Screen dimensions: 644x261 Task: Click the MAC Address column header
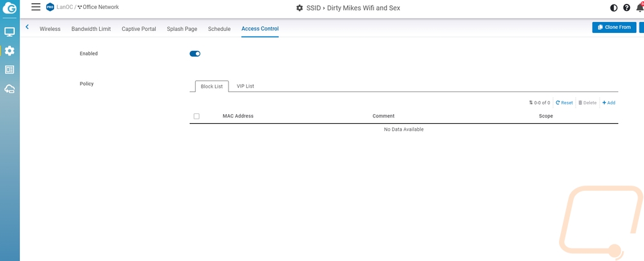238,116
